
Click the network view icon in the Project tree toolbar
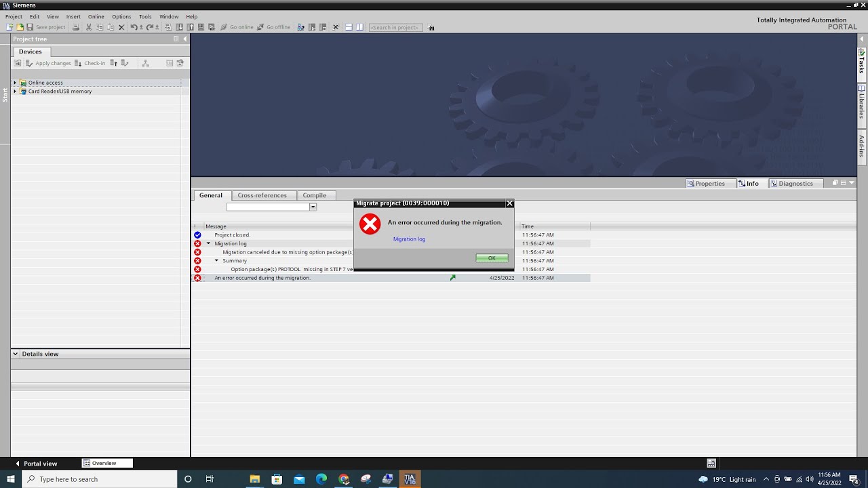click(x=145, y=63)
